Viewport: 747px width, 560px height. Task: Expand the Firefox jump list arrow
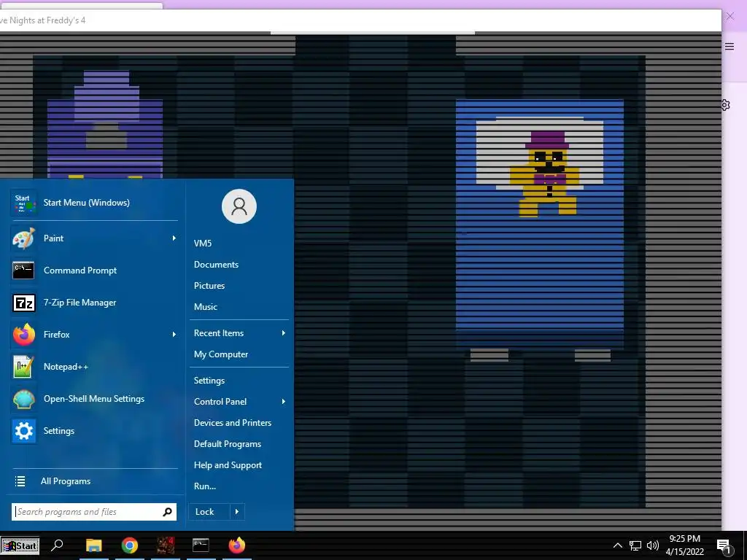[x=174, y=334]
